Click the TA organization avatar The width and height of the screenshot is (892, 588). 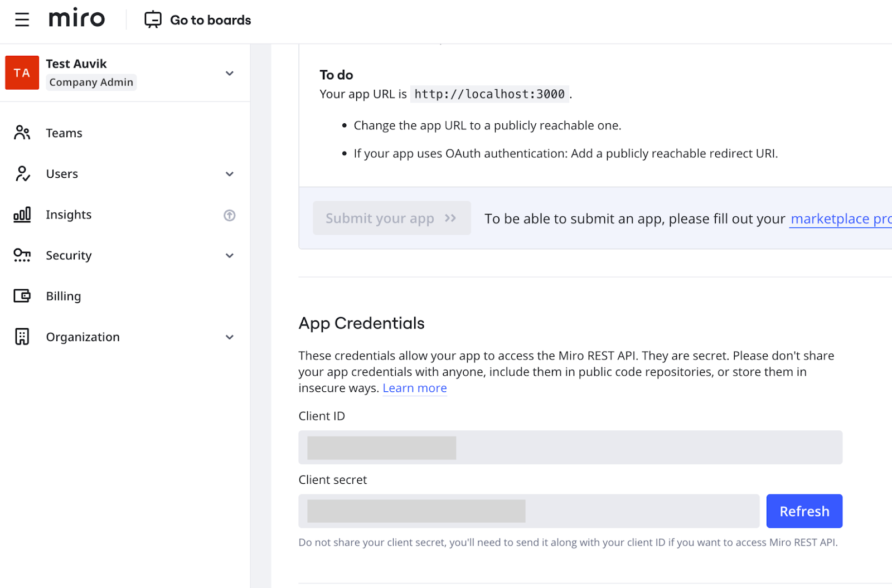tap(22, 72)
